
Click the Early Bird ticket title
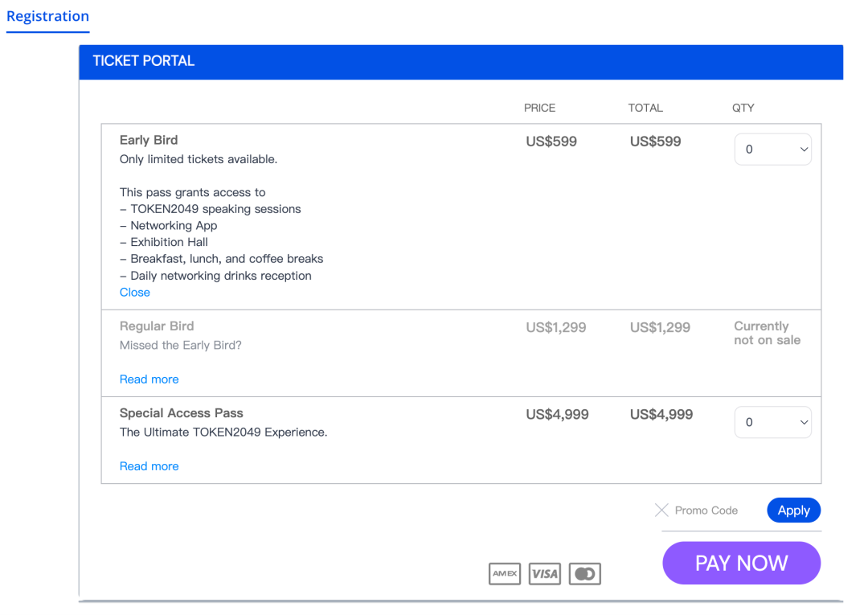(149, 140)
